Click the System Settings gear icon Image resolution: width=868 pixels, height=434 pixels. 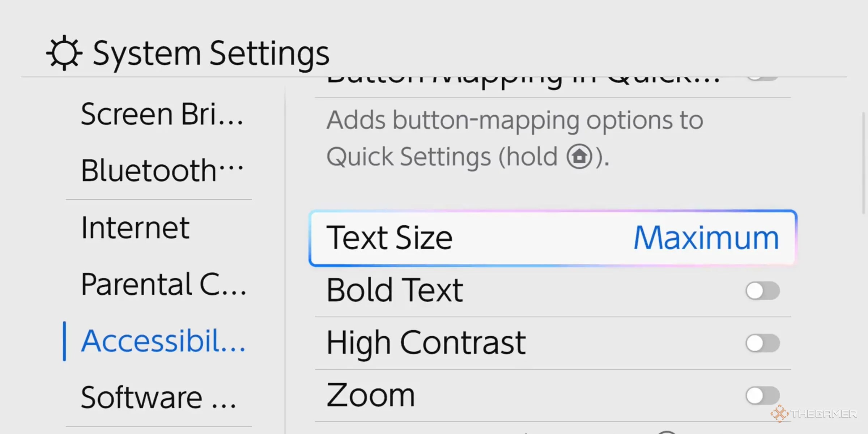[x=64, y=53]
